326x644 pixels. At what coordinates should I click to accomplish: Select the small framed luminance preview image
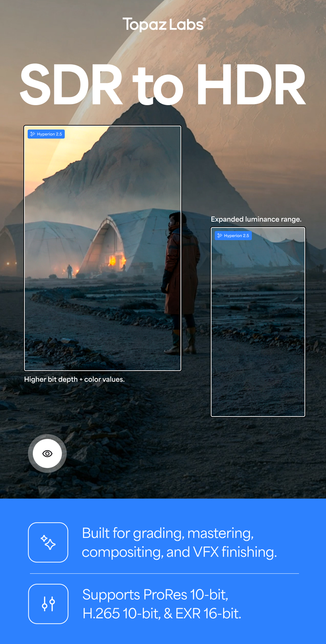[x=258, y=322]
